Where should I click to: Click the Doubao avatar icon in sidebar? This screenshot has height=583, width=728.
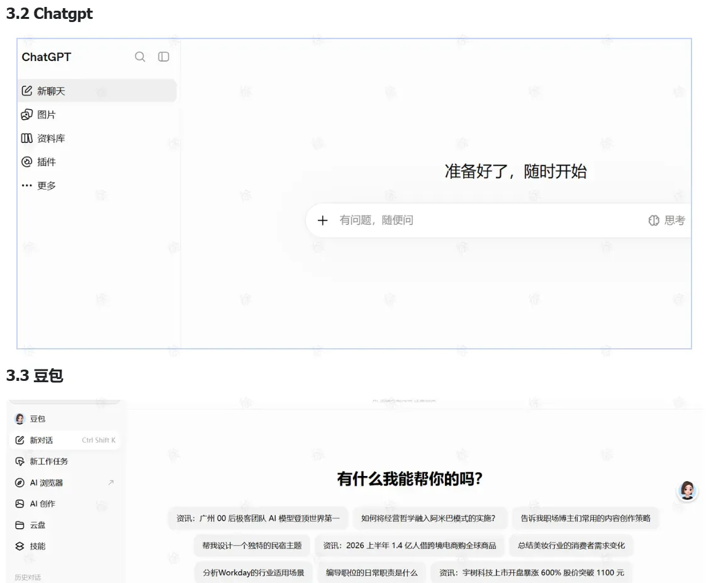point(20,419)
